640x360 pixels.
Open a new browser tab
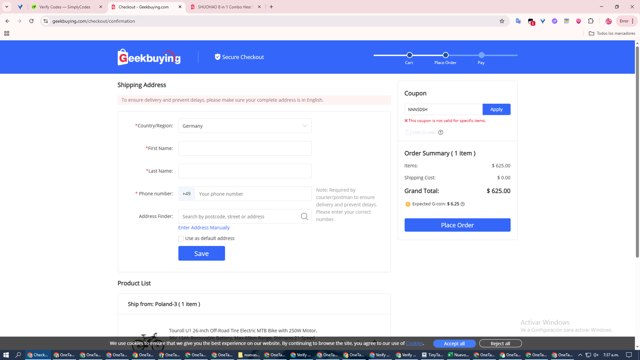pos(271,7)
